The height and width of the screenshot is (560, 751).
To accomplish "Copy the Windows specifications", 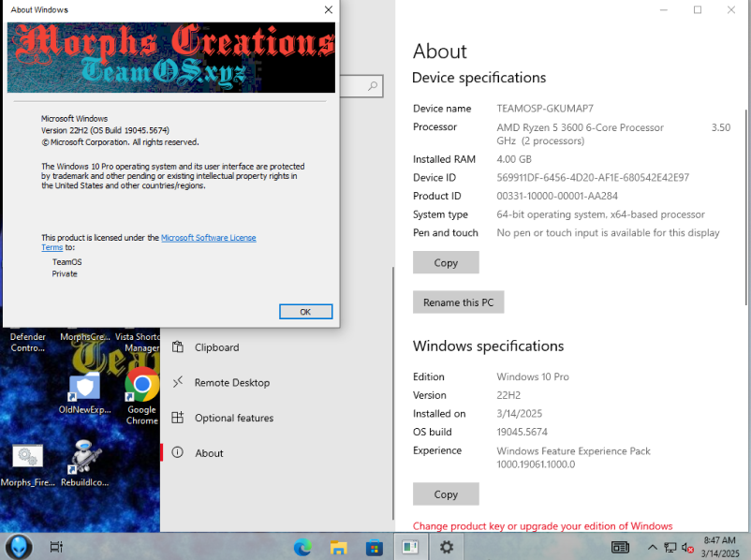I will [x=446, y=494].
